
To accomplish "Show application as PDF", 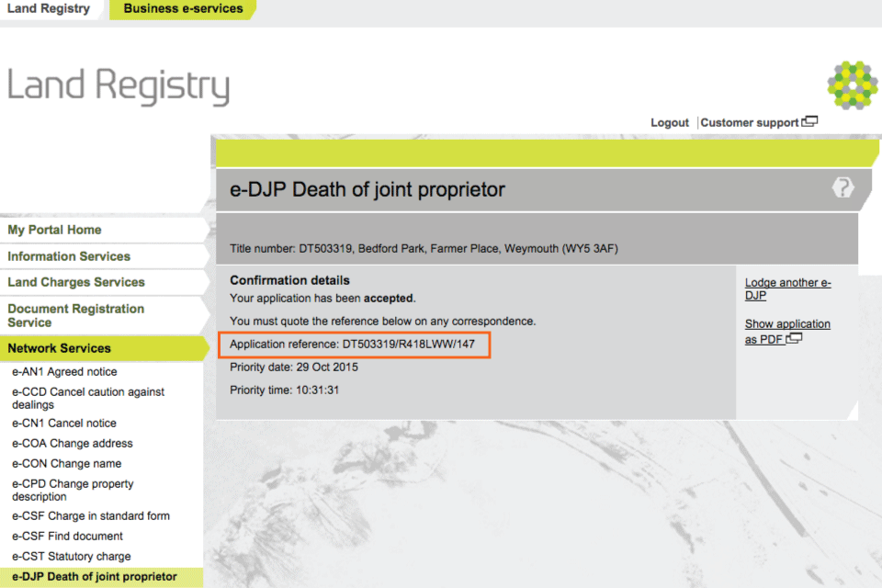I will click(786, 332).
